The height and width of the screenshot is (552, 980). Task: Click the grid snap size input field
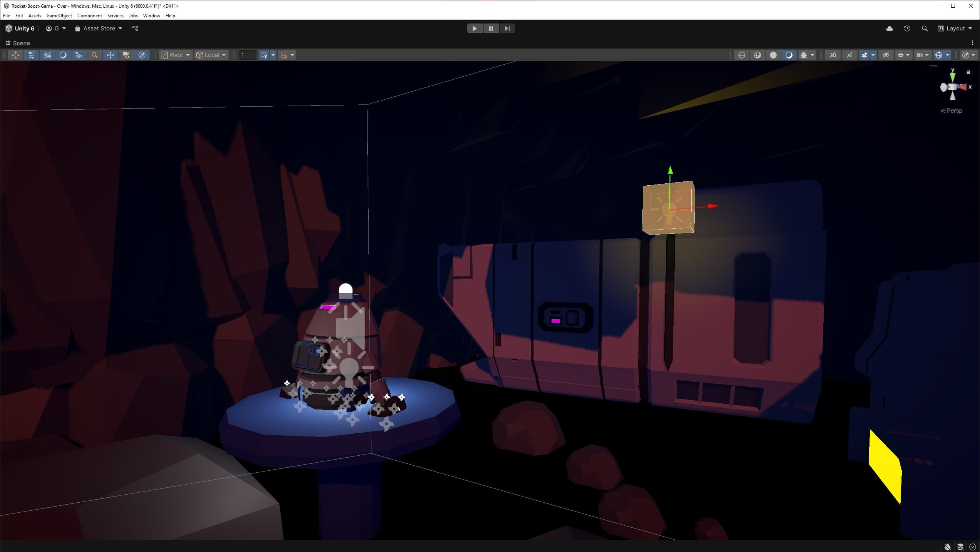(247, 55)
